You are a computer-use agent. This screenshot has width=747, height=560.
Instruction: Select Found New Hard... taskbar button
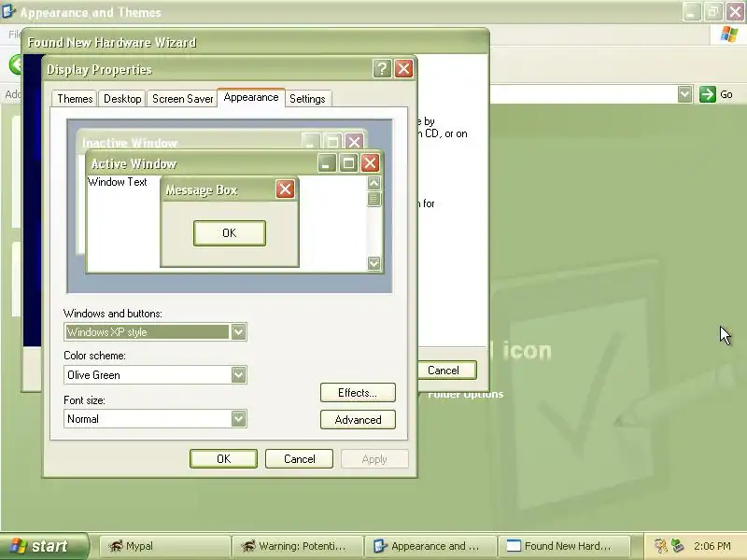click(563, 546)
